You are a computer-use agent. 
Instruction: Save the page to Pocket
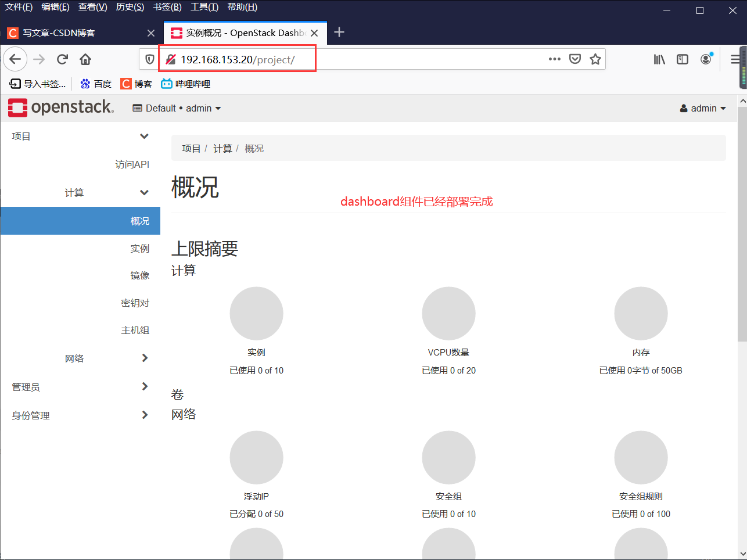575,59
